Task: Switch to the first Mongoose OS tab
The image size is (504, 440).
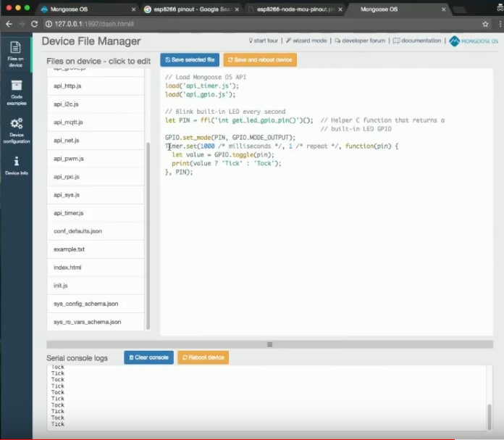Action: pyautogui.click(x=87, y=9)
